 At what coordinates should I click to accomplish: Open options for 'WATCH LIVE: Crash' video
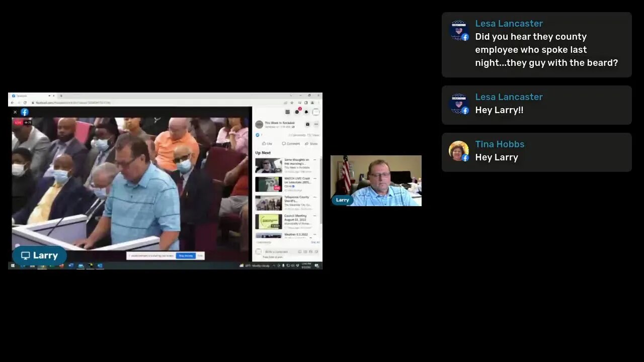pos(315,178)
